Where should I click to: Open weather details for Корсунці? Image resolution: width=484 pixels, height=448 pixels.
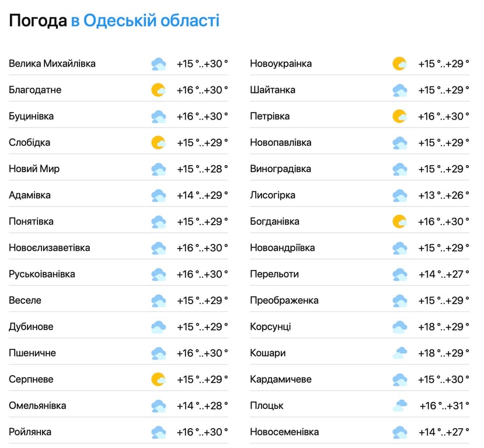(269, 327)
